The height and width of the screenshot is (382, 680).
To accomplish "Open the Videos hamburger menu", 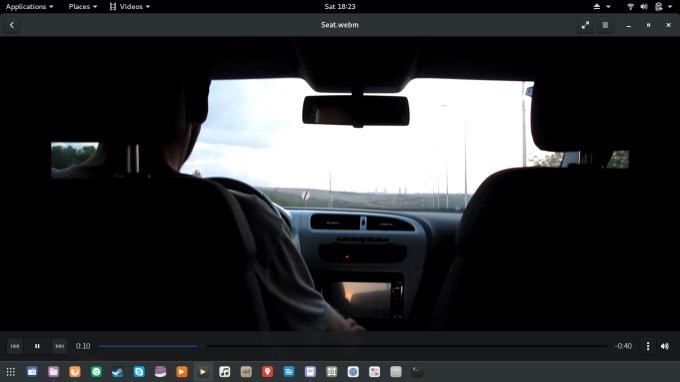I will (x=605, y=25).
